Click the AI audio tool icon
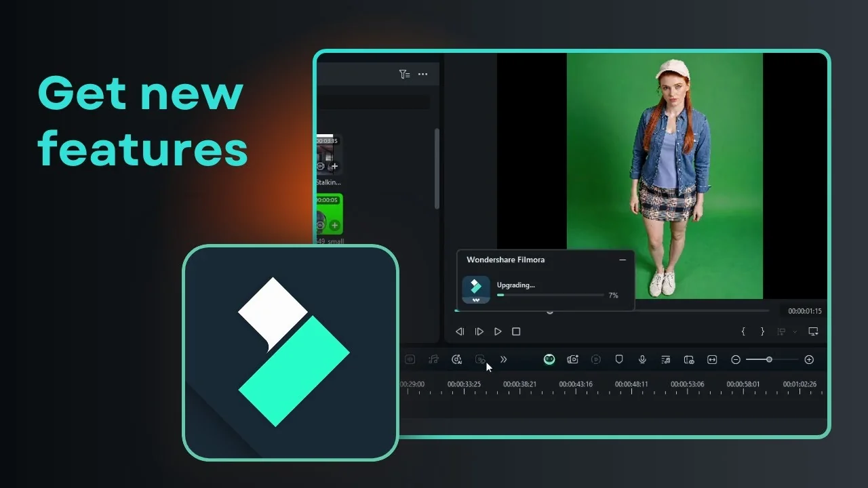This screenshot has height=488, width=868. [458, 359]
